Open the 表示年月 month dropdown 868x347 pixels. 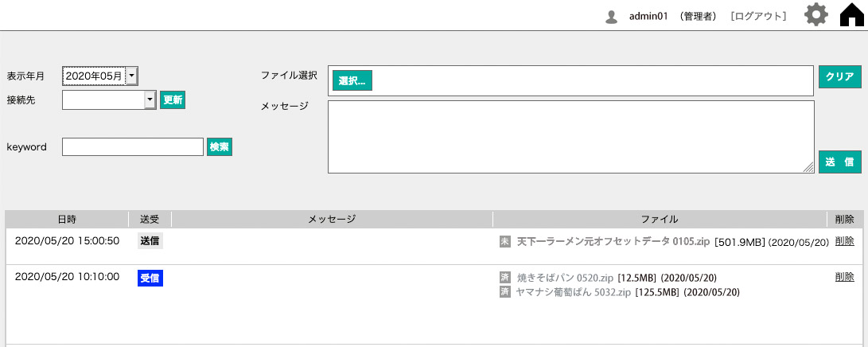[x=132, y=76]
